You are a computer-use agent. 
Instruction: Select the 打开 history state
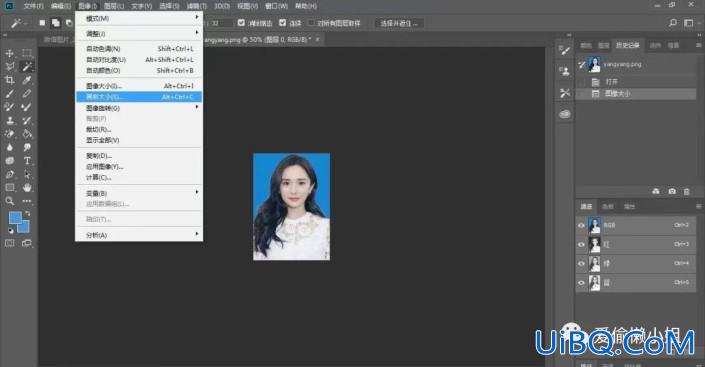coord(636,82)
